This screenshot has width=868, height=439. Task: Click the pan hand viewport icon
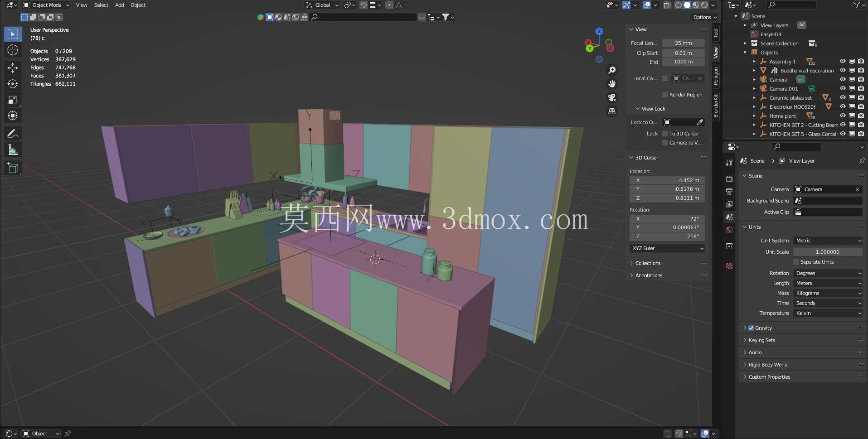612,84
